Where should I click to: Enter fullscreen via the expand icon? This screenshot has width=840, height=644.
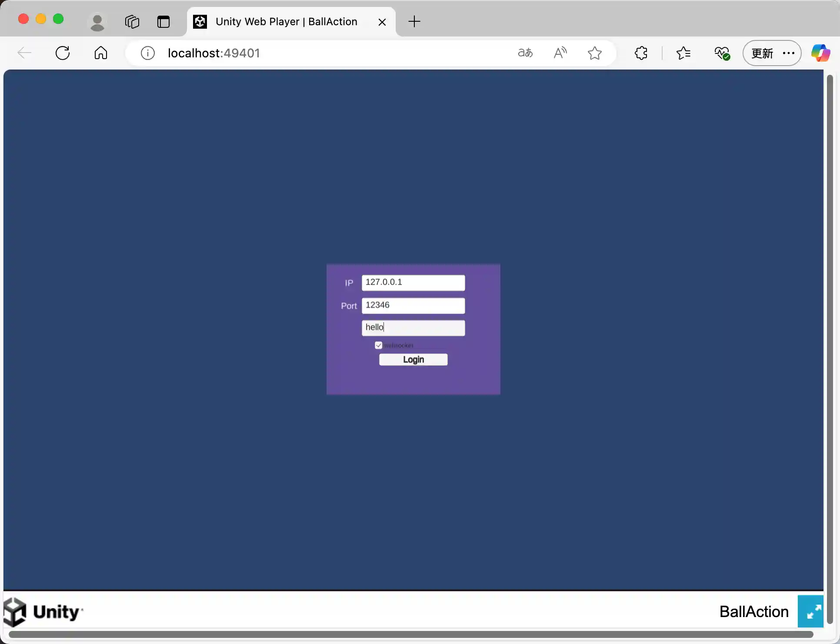811,611
